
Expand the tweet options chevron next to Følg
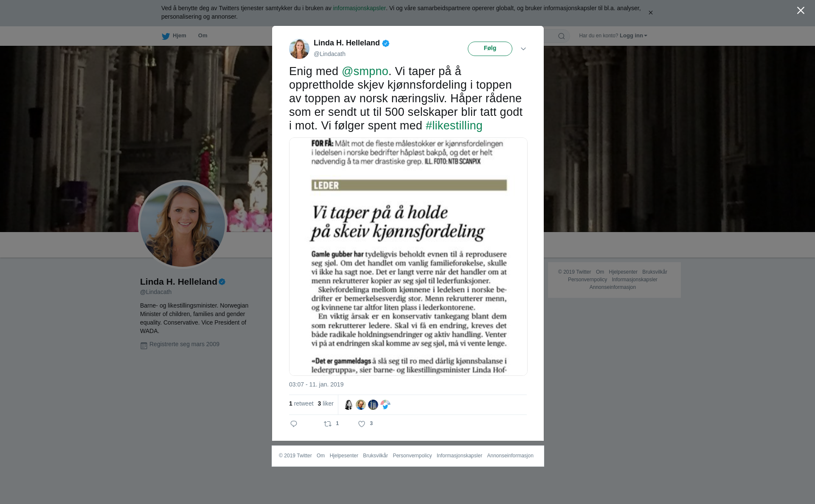click(523, 49)
